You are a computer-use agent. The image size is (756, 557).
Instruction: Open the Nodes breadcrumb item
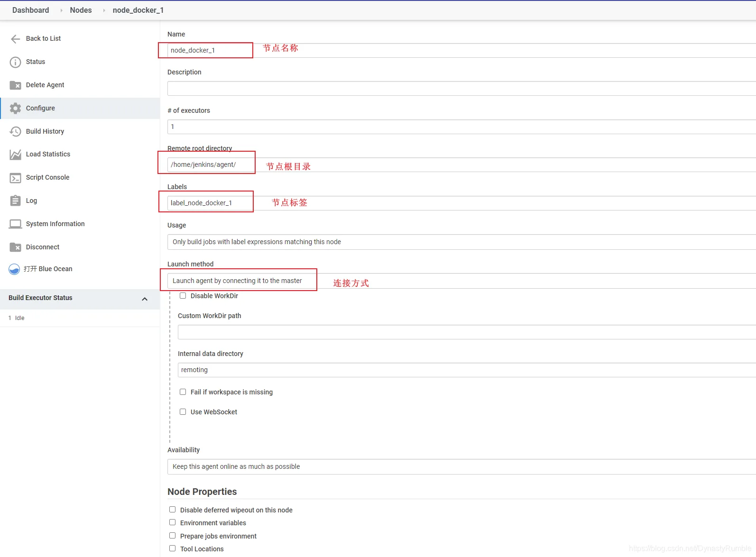tap(81, 10)
